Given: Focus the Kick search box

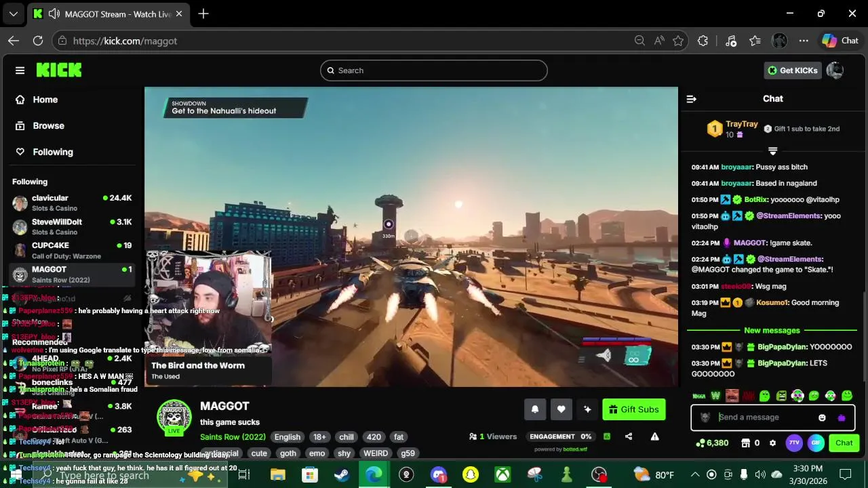Looking at the screenshot, I should (434, 70).
